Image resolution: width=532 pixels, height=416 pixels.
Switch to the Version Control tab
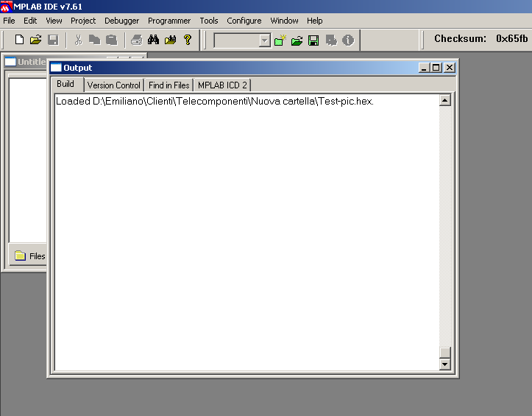(x=113, y=85)
